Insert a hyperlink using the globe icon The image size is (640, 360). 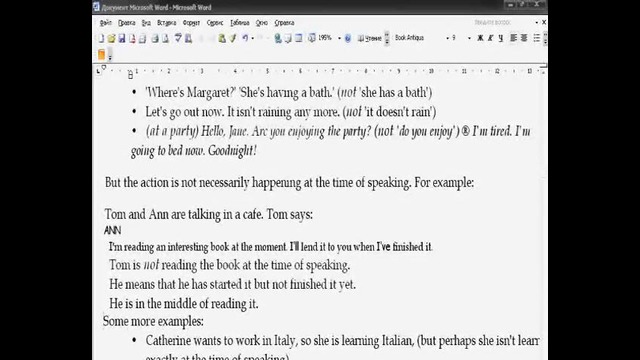point(278,38)
